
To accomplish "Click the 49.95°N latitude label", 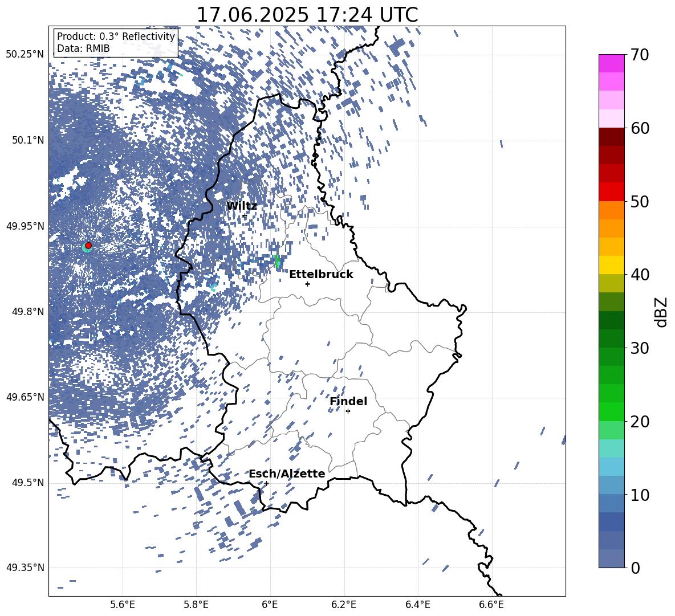I will [x=25, y=226].
